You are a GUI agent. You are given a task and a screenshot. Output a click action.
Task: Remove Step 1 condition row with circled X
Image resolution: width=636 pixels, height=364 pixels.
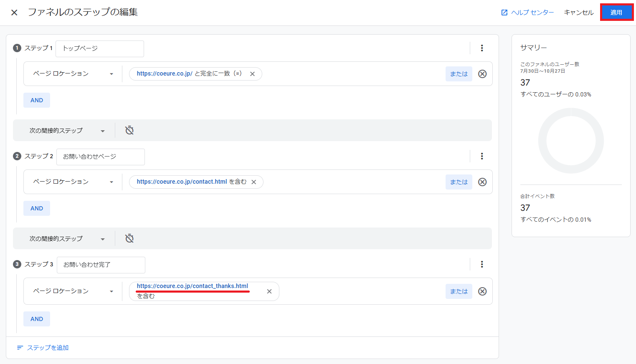482,74
